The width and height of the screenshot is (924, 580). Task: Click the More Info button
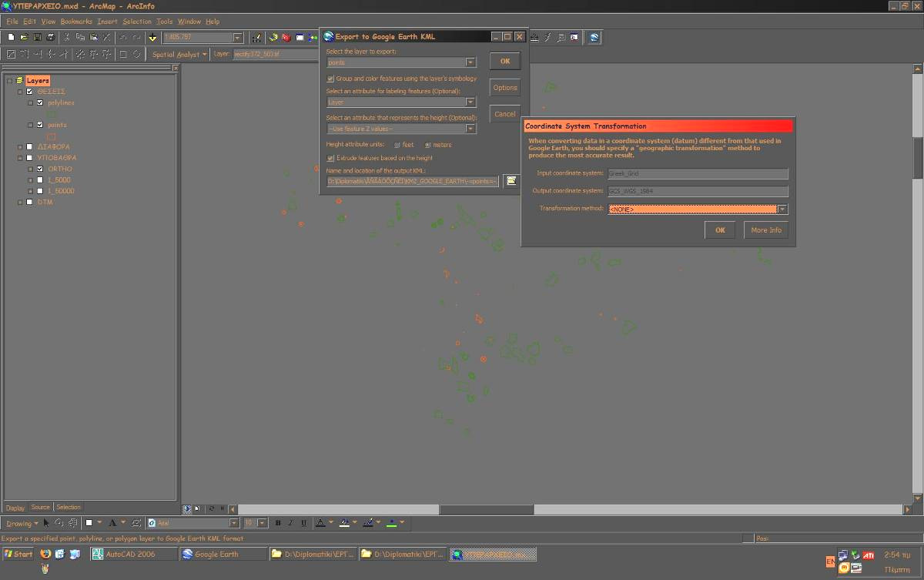(x=766, y=230)
